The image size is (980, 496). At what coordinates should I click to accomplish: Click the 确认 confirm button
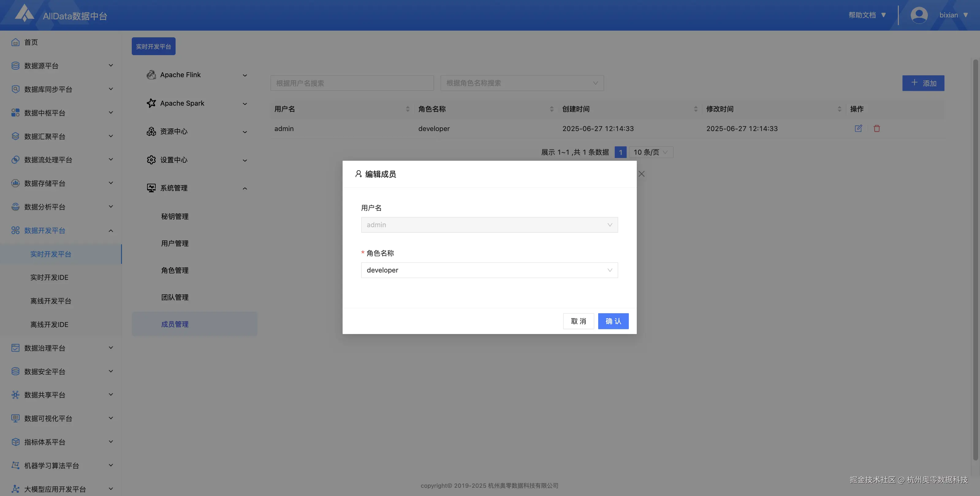click(613, 321)
